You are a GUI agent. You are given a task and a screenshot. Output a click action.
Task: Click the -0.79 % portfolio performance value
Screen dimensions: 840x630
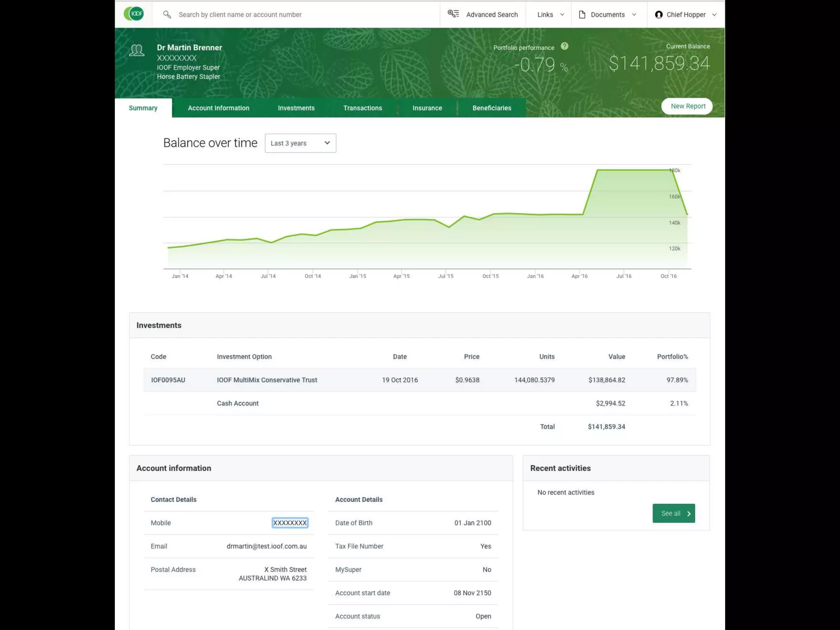pyautogui.click(x=541, y=65)
